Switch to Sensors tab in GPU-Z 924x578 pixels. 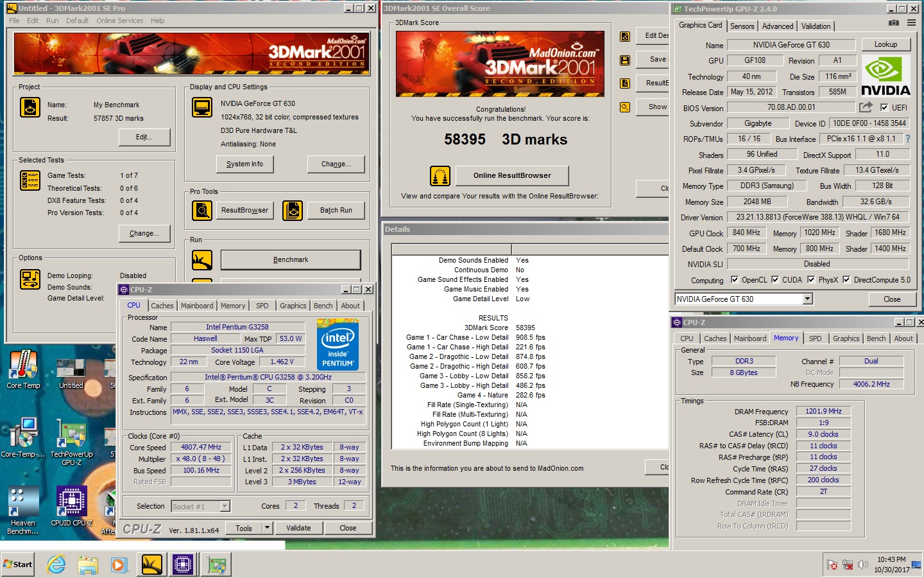(x=742, y=26)
